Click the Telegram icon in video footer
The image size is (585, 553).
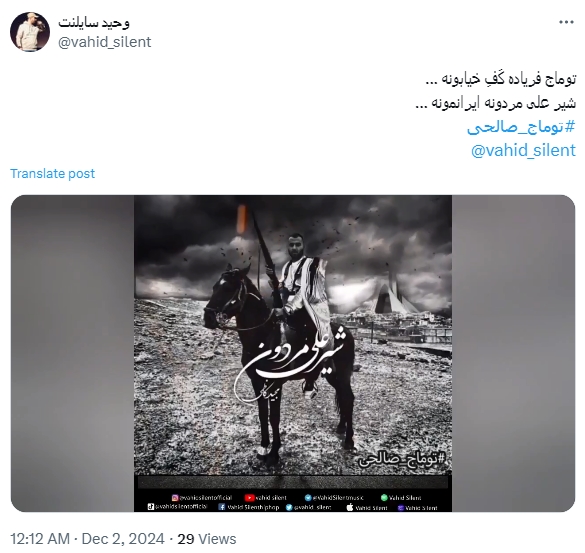pyautogui.click(x=308, y=498)
